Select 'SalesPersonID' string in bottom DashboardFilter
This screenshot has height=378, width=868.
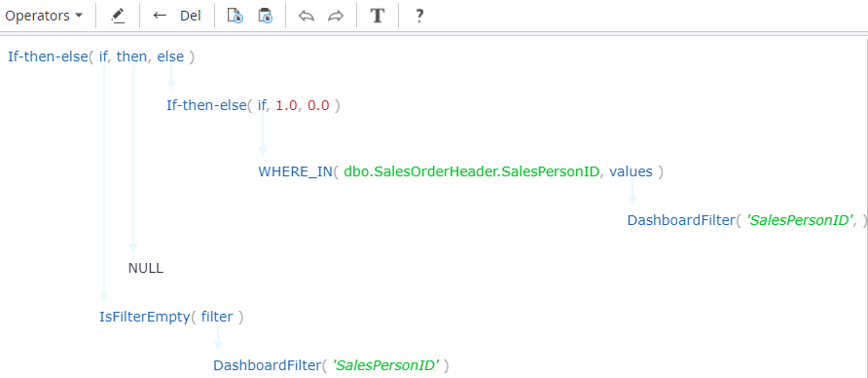tap(386, 365)
